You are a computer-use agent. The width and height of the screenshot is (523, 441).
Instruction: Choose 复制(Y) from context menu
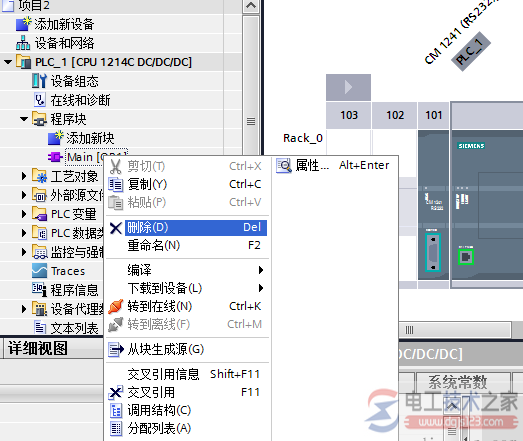click(187, 184)
